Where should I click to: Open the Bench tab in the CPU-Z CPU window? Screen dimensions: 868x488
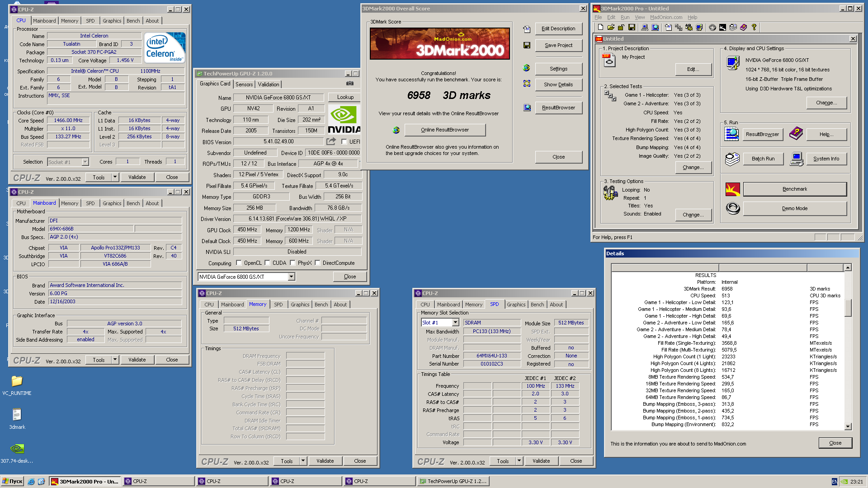pyautogui.click(x=133, y=21)
